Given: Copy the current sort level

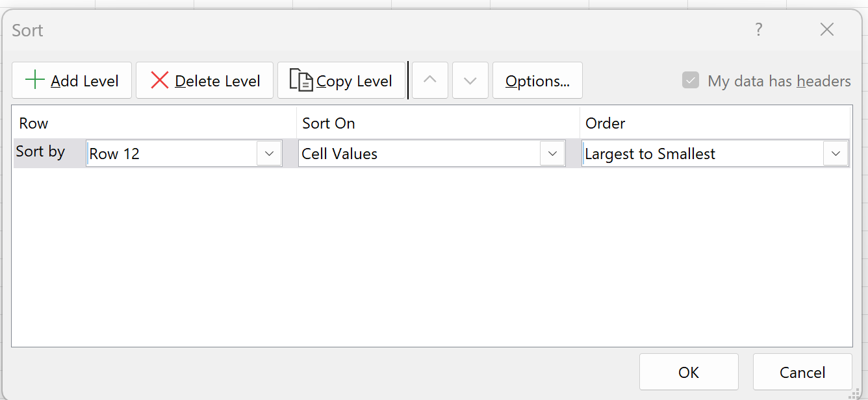Looking at the screenshot, I should click(x=341, y=80).
